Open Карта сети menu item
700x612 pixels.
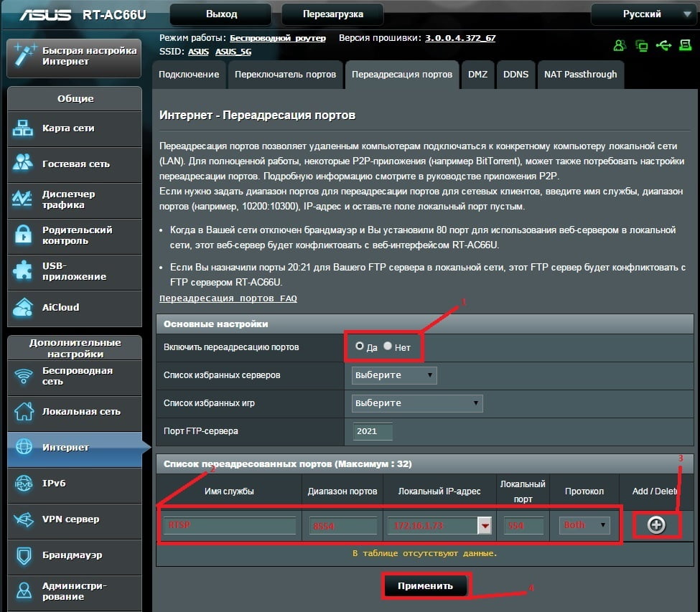[x=75, y=129]
